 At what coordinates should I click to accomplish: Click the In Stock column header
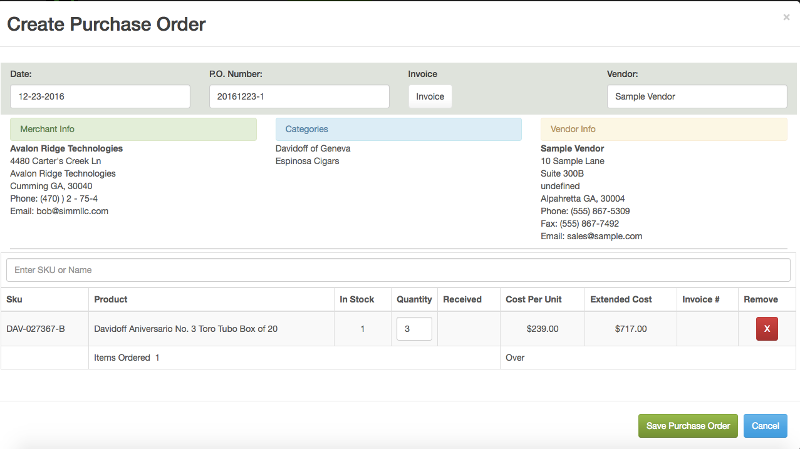pos(357,299)
